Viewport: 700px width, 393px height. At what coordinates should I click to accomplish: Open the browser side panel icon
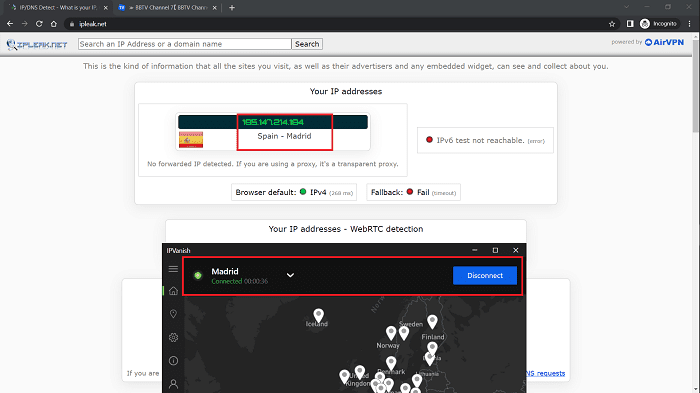coord(630,24)
